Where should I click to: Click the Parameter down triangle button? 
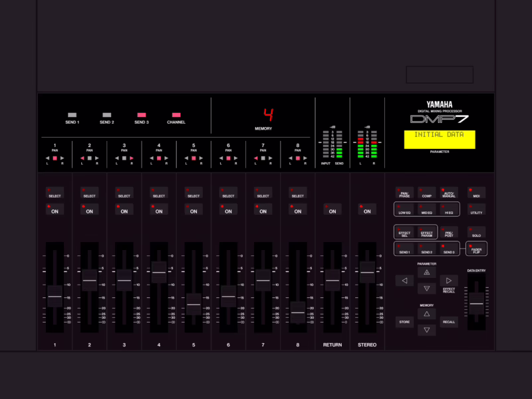click(427, 289)
